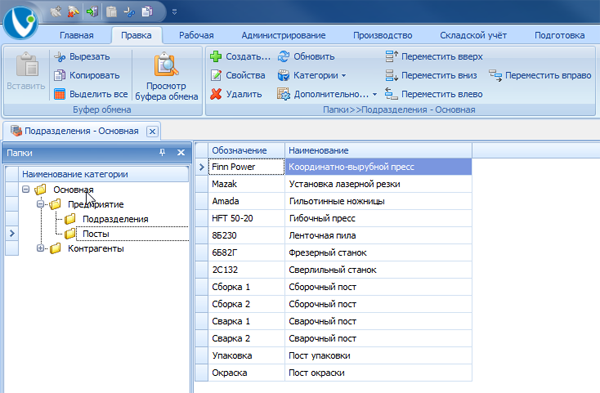Click Вырезать in the clipboard group
Viewport: 600px width, 393px height.
pos(82,57)
